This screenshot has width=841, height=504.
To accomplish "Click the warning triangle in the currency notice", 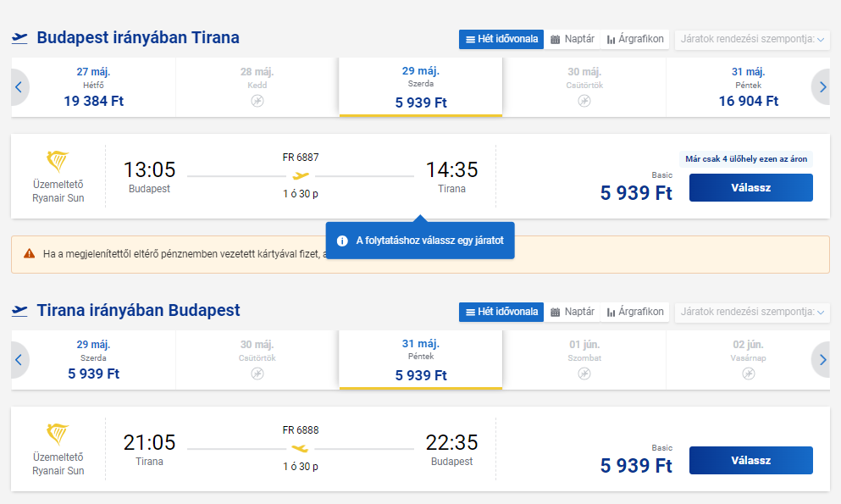I will click(29, 253).
